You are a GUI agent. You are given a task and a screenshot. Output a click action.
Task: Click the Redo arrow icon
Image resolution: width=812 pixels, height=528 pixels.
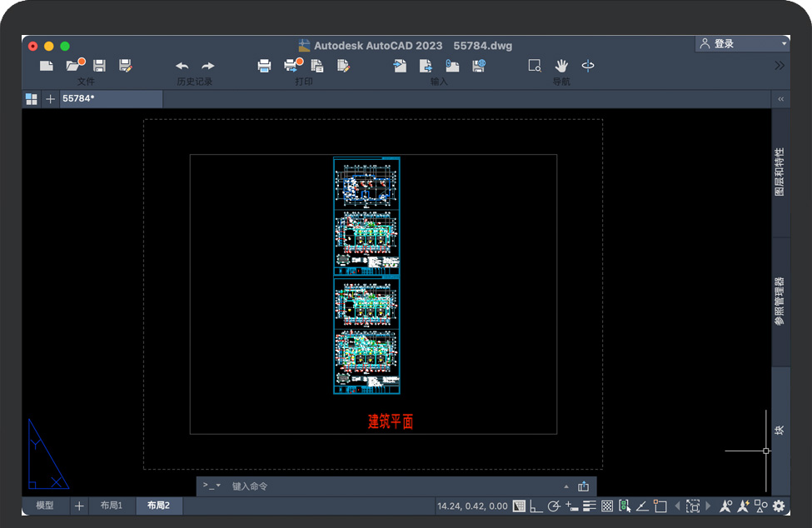[x=208, y=66]
